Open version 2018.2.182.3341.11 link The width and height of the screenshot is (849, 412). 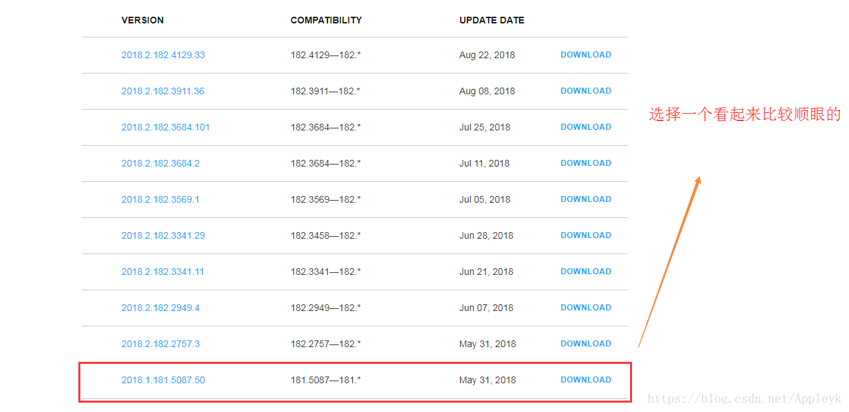pyautogui.click(x=162, y=272)
